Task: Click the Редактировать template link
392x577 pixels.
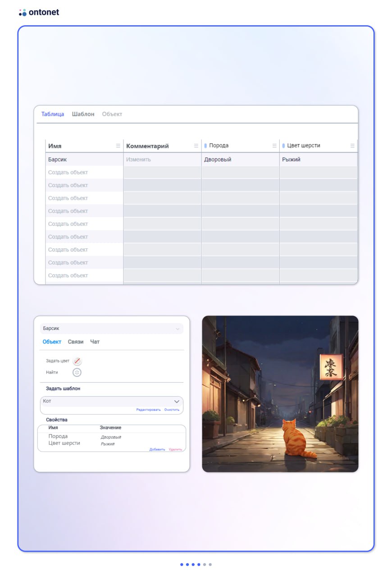Action: coord(148,410)
